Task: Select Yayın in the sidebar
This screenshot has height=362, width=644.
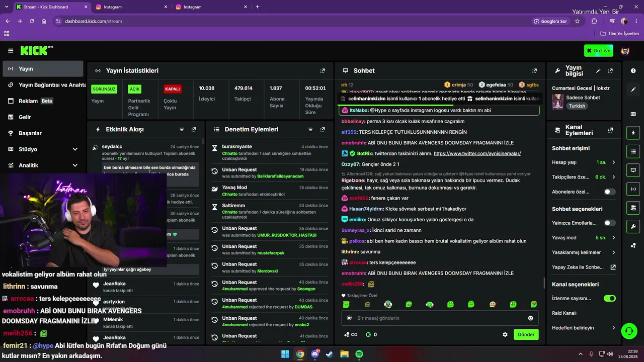Action: click(x=43, y=69)
